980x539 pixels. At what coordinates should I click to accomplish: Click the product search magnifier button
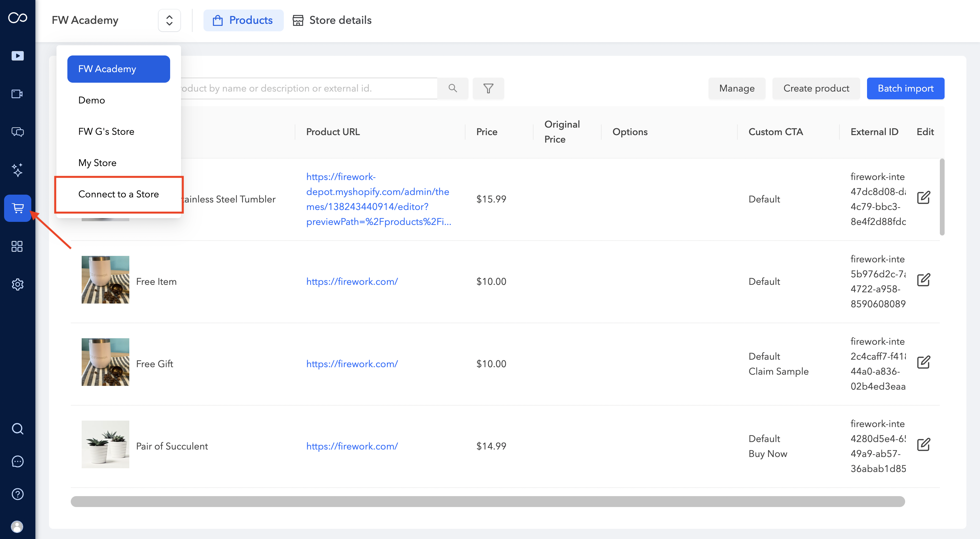click(x=452, y=88)
